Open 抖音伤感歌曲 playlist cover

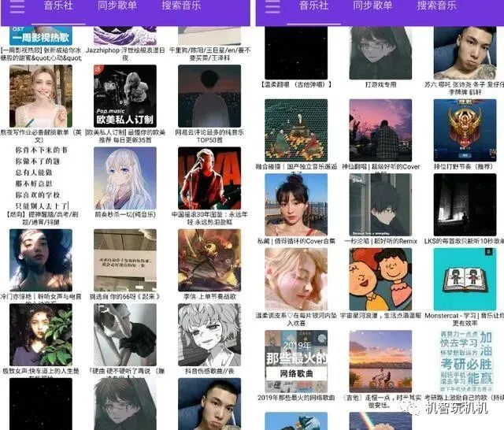click(x=209, y=335)
